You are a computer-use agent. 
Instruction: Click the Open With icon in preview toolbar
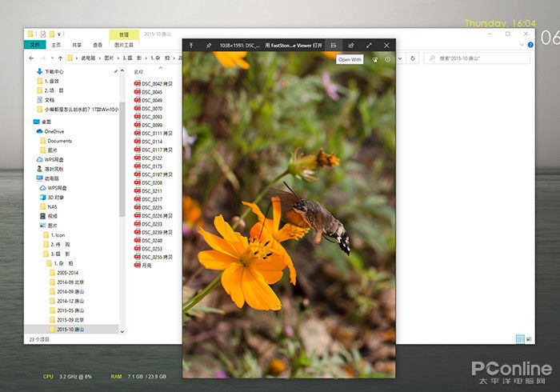click(334, 46)
